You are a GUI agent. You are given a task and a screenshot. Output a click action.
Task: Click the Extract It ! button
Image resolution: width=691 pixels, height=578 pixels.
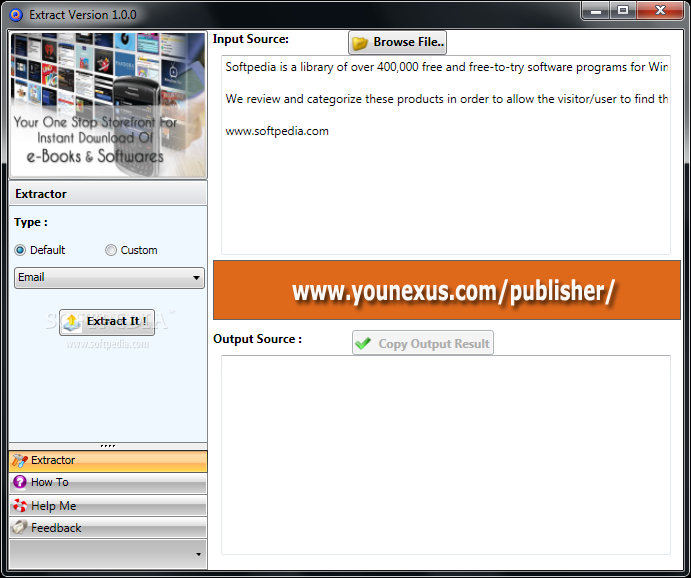(x=107, y=322)
